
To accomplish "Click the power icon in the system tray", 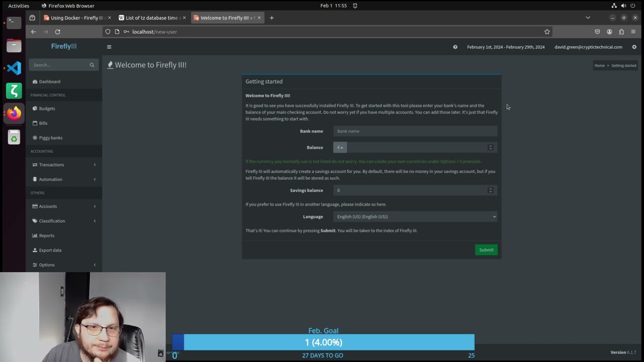I will (x=633, y=6).
